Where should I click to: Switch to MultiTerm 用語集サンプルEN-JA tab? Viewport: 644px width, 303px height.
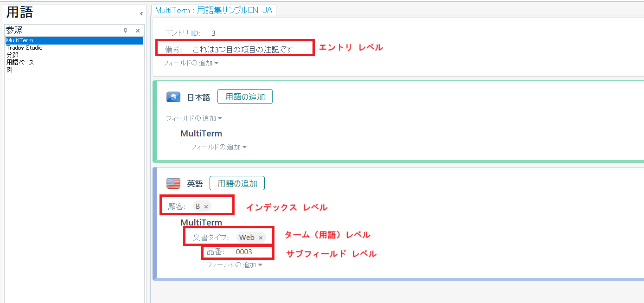(x=214, y=10)
